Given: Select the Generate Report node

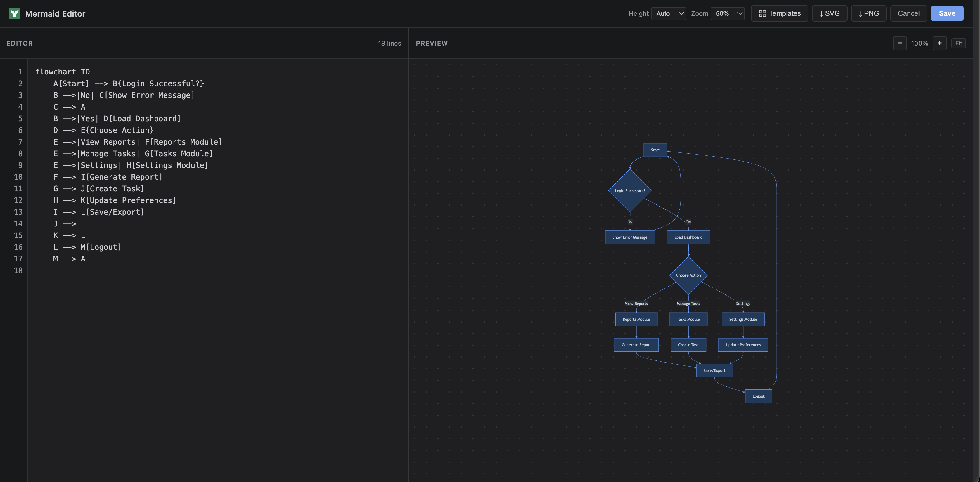Looking at the screenshot, I should [x=636, y=345].
